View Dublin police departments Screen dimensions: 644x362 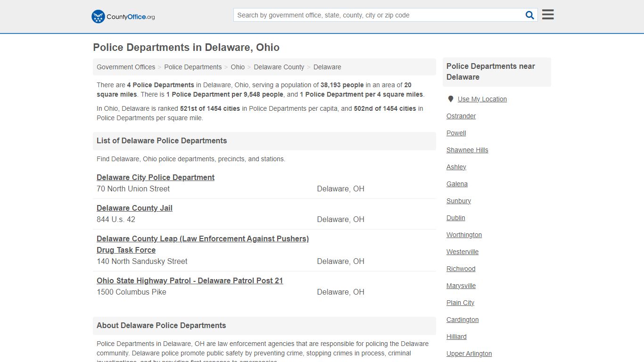[456, 218]
